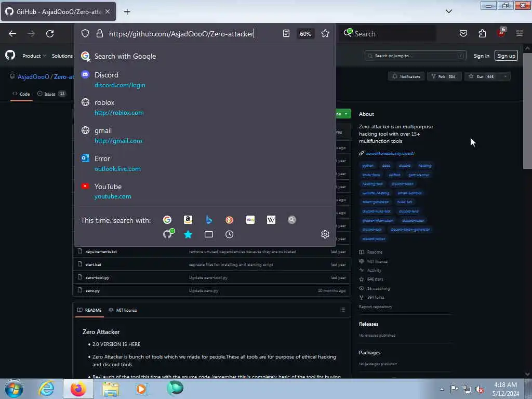Screen dimensions: 532x399
Task: Open the zero-tool.py file
Action: (97, 277)
